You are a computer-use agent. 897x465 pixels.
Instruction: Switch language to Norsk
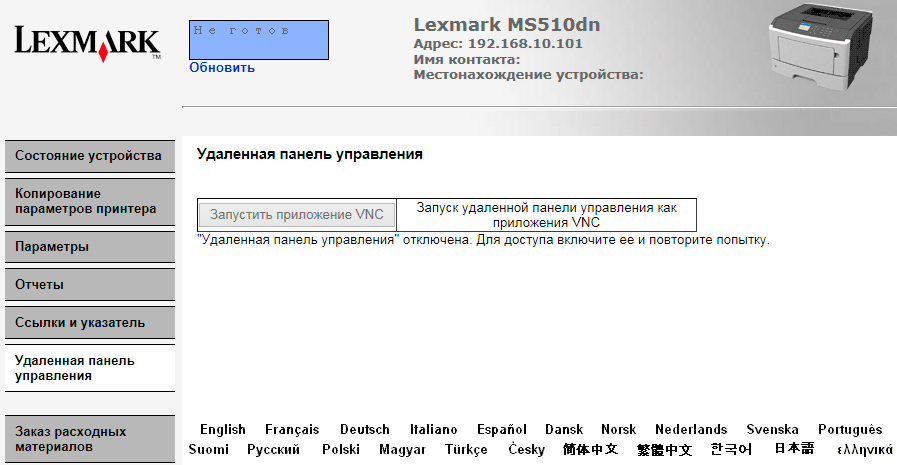point(618,430)
